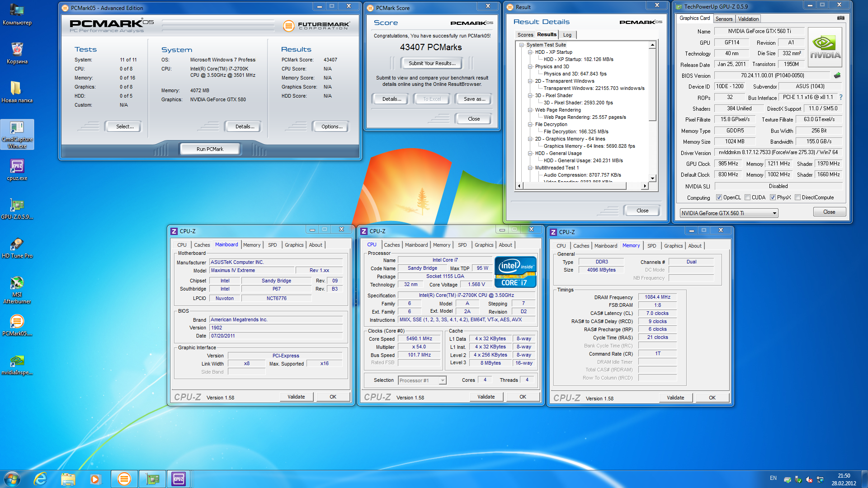The image size is (868, 488).
Task: Click Validate in the Memory CPU-Z window
Action: (x=675, y=398)
